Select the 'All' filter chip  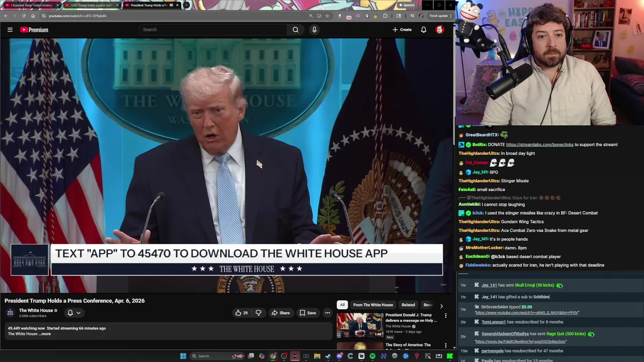pyautogui.click(x=342, y=305)
